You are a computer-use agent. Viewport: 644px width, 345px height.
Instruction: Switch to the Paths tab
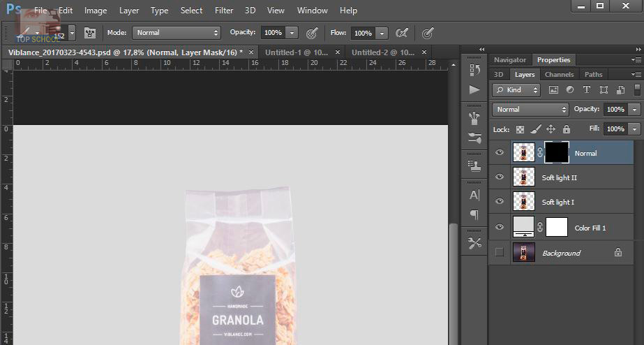coord(593,75)
